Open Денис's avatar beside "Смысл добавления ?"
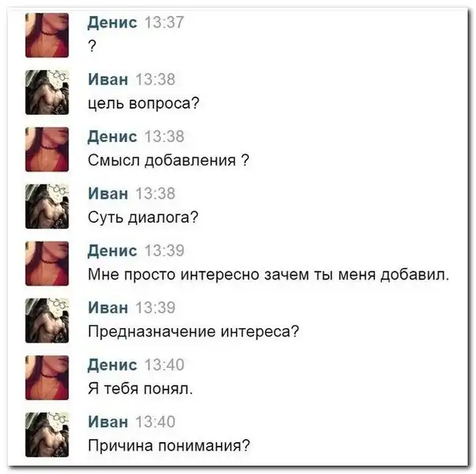The image size is (476, 474). [47, 149]
